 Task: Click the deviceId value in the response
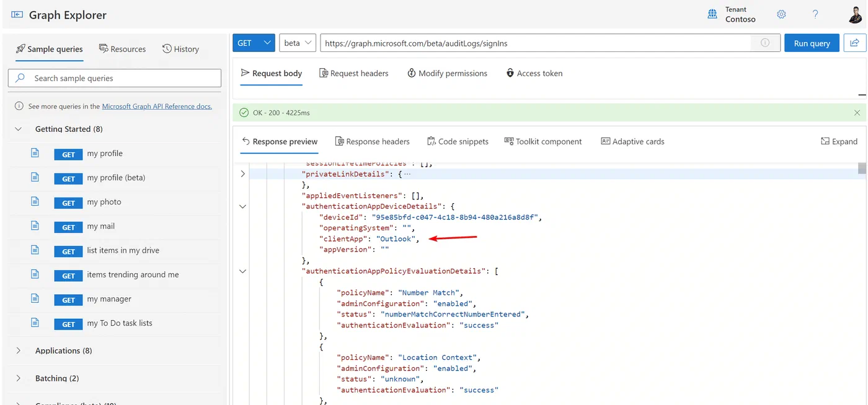point(456,217)
